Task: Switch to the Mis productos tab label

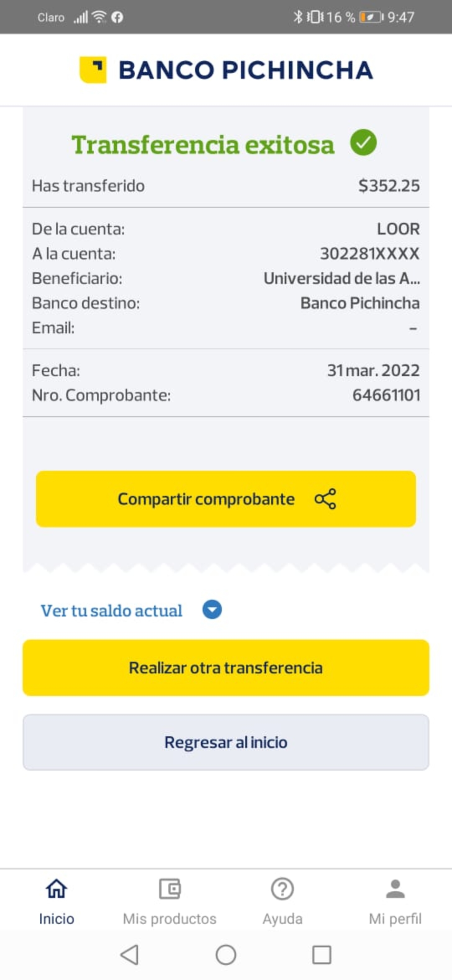Action: point(169,919)
